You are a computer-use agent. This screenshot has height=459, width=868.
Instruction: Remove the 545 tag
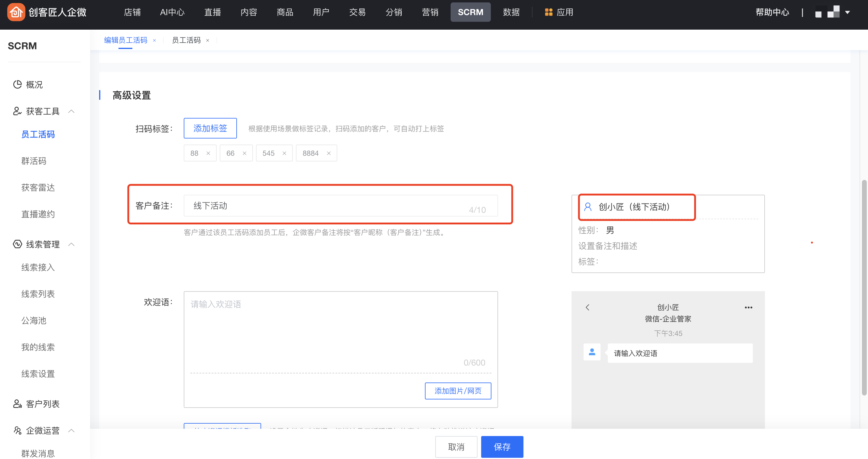coord(284,153)
